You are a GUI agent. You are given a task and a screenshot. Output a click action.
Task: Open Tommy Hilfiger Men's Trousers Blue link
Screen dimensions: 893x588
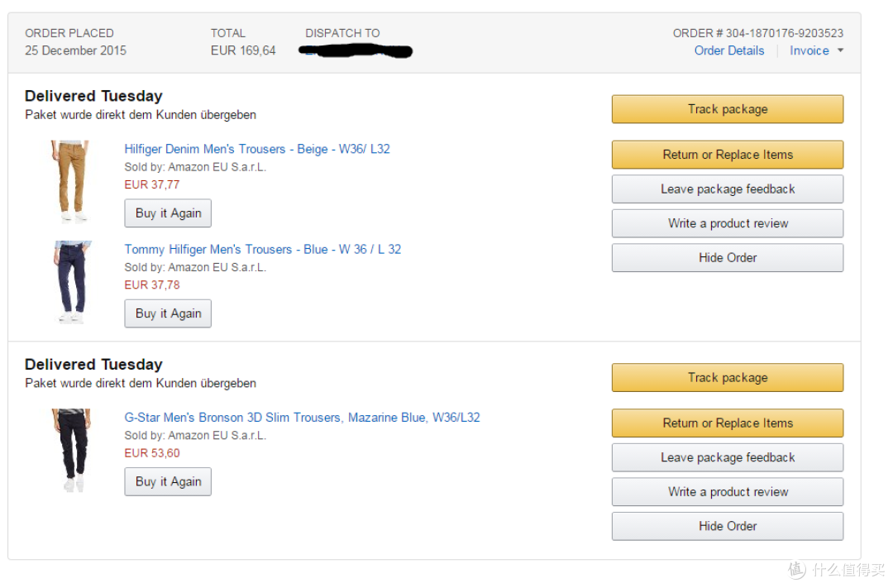[x=263, y=249]
